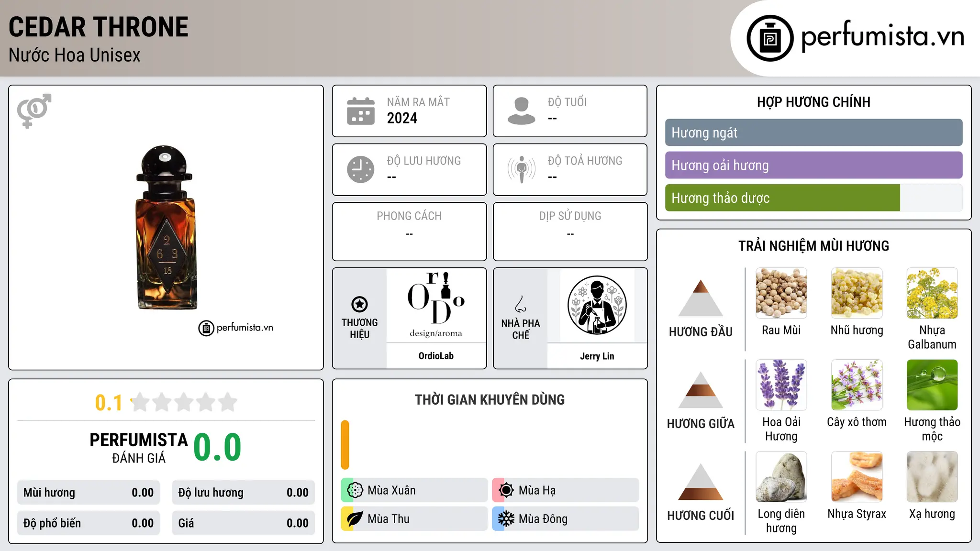980x551 pixels.
Task: Click the orange recommended-time bar
Action: click(x=345, y=445)
